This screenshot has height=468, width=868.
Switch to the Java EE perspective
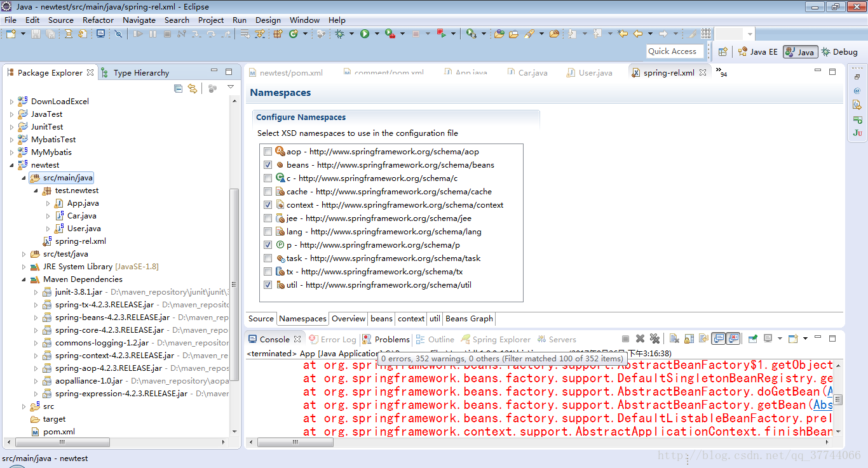click(757, 52)
